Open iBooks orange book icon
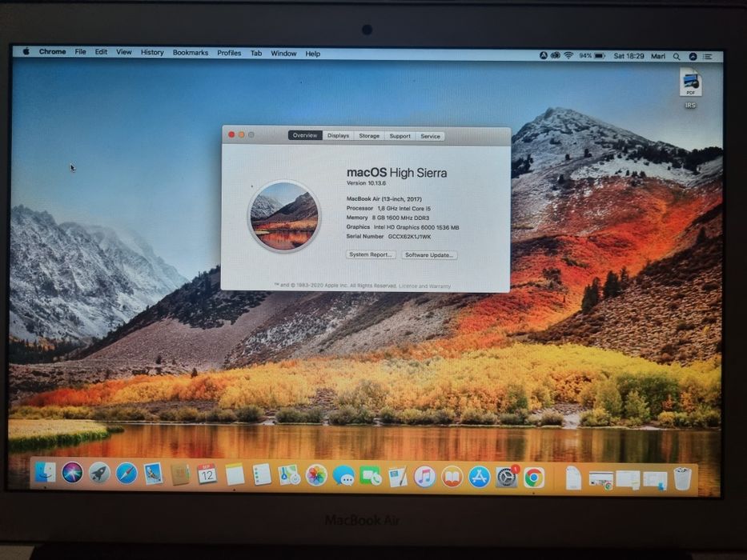This screenshot has width=747, height=560. point(452,477)
